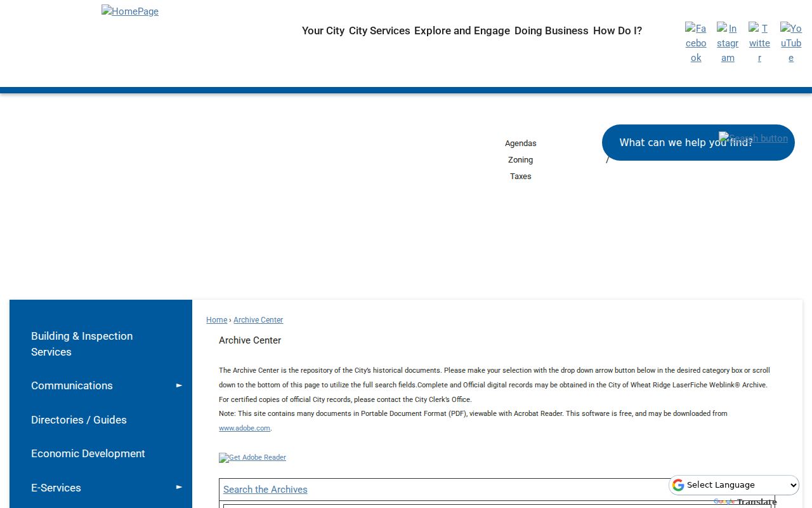This screenshot has height=508, width=812.
Task: Open the Facebook social media link
Action: coord(696,43)
